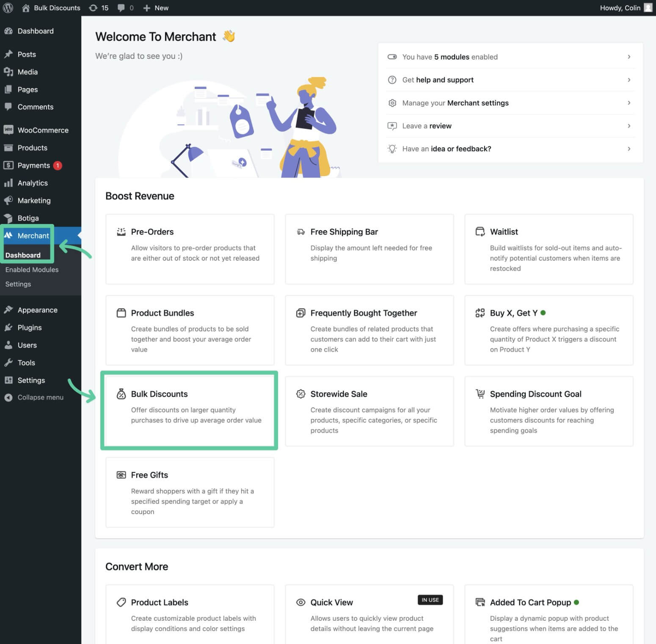The height and width of the screenshot is (644, 656).
Task: Click the Quick View eye icon
Action: 300,602
